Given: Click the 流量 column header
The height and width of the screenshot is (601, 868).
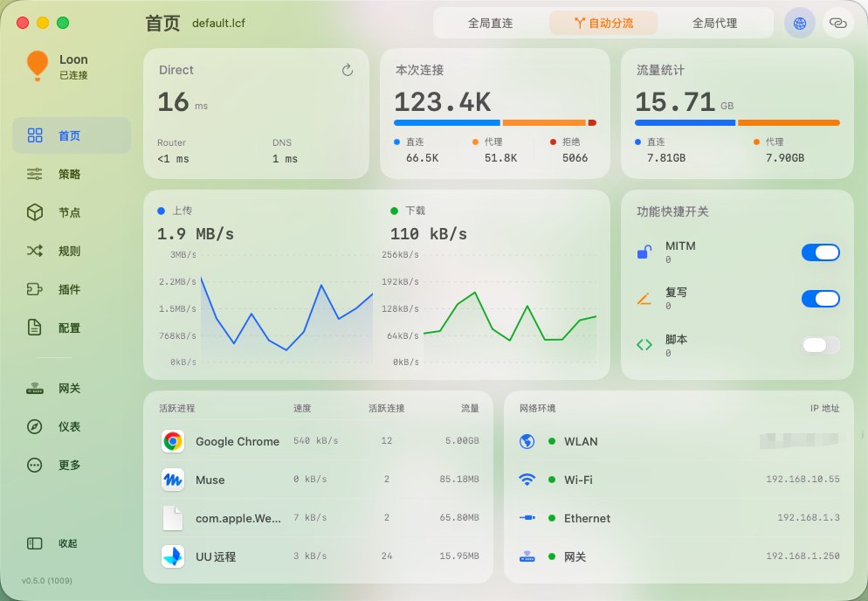Looking at the screenshot, I should 470,408.
